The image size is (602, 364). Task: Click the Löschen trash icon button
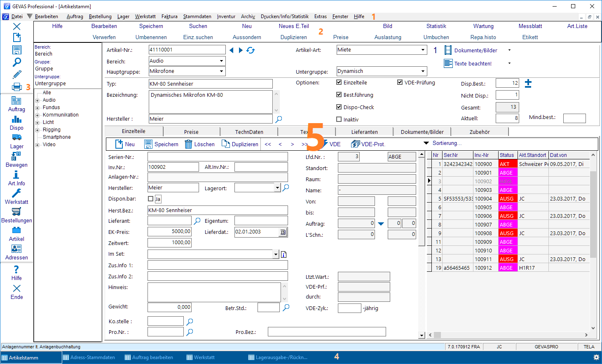click(x=200, y=144)
